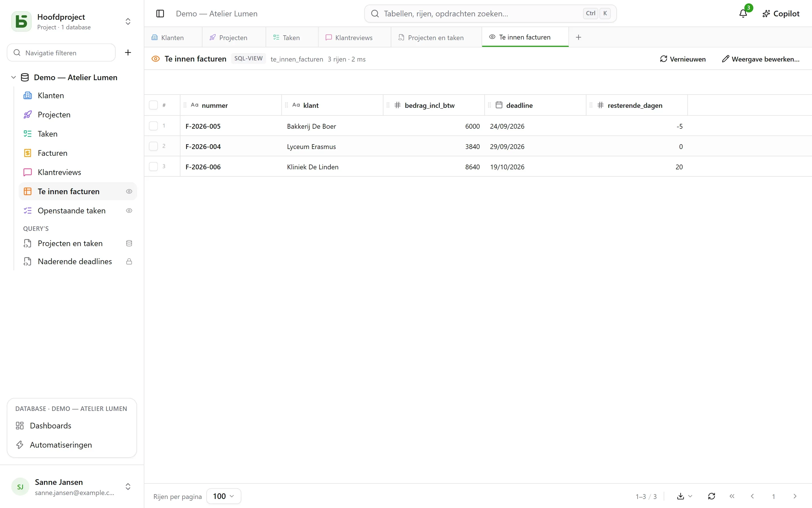Open the Naderende deadlines query

point(78,261)
